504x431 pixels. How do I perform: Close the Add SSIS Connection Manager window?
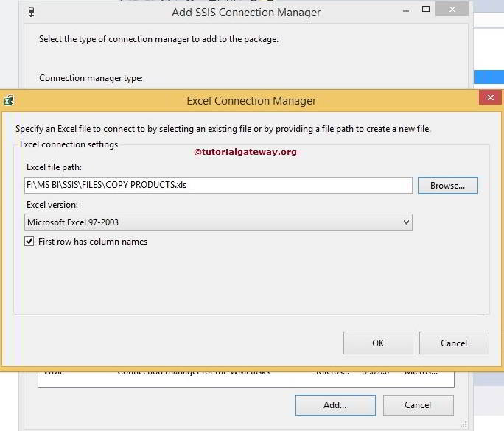coord(452,10)
